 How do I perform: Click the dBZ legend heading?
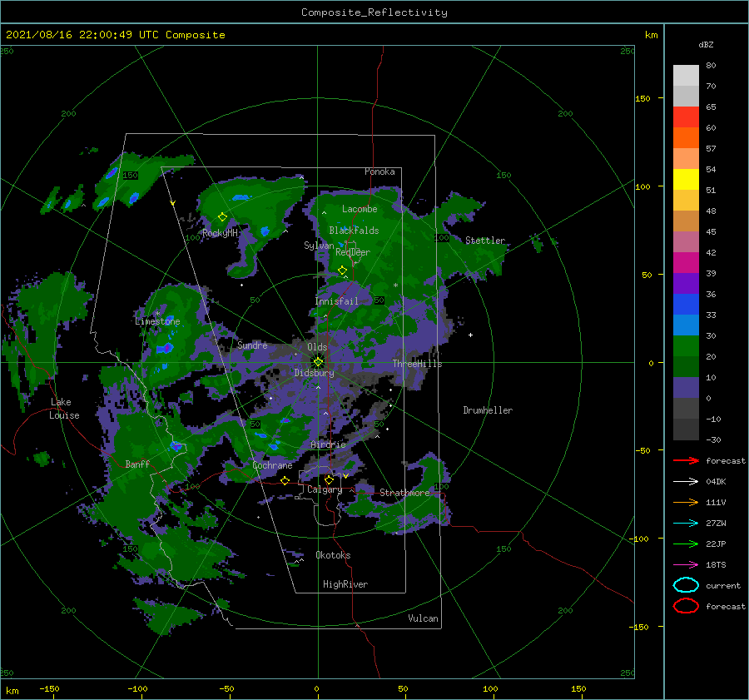point(706,44)
